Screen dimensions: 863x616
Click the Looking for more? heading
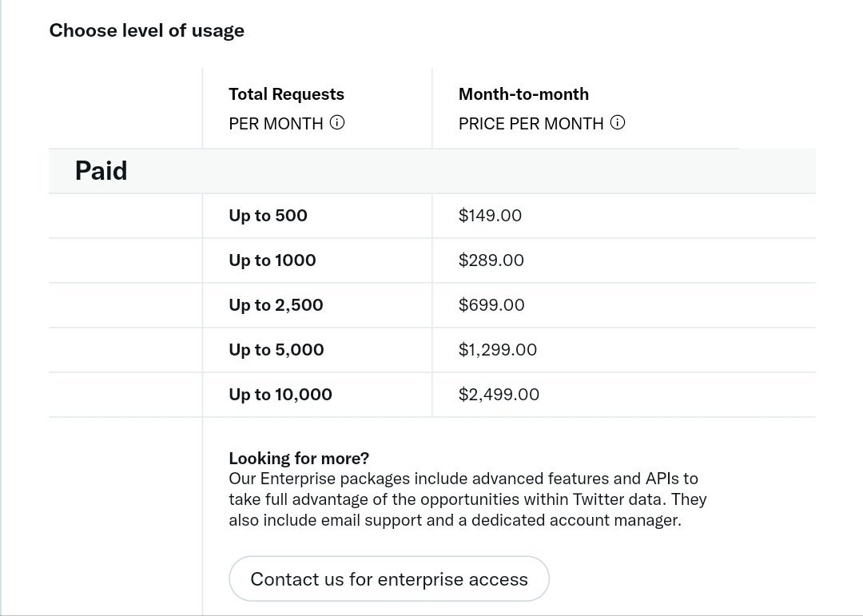pos(299,458)
